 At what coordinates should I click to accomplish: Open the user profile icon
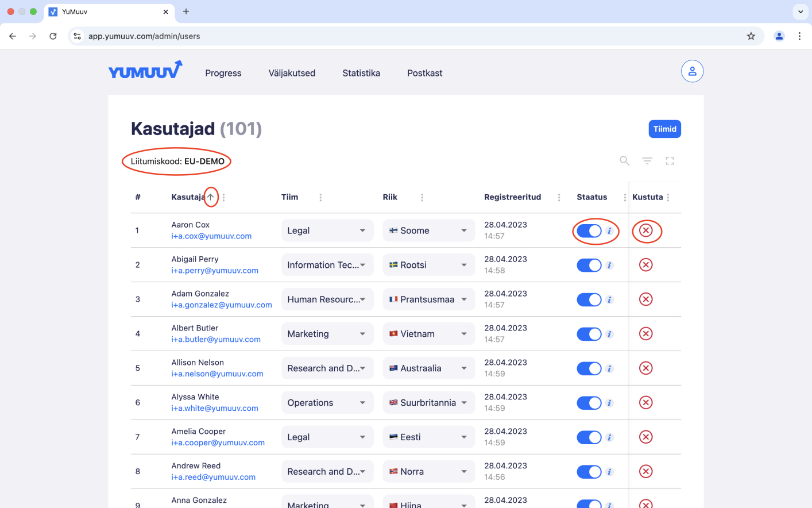click(692, 71)
